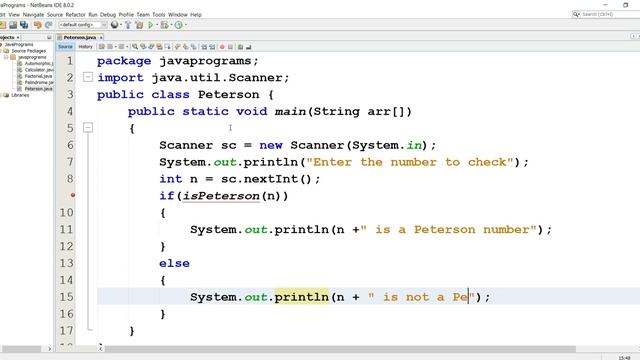Toggle Rectangular Selection mode
Screen dimensions: 640x360
167,47
